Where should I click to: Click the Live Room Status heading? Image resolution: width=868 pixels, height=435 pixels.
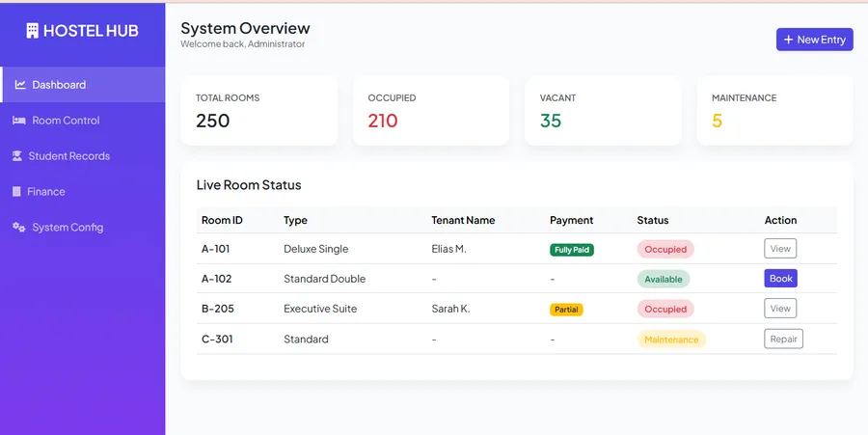pyautogui.click(x=249, y=185)
